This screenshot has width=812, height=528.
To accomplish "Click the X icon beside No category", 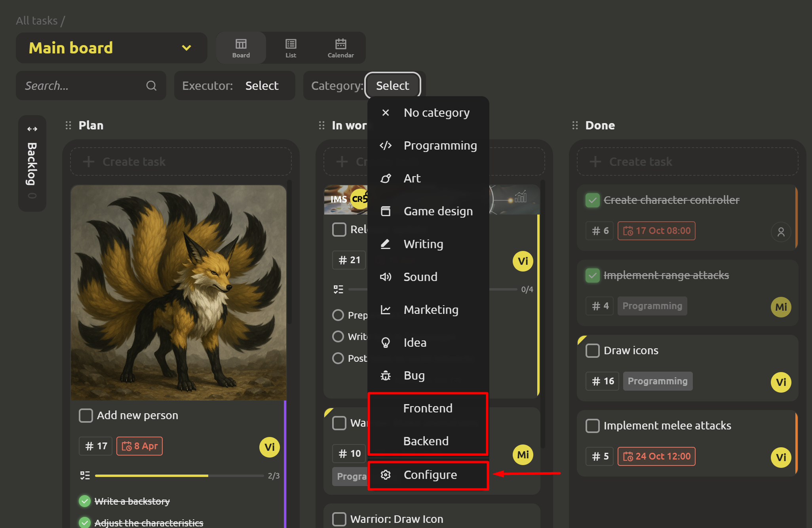I will click(386, 113).
